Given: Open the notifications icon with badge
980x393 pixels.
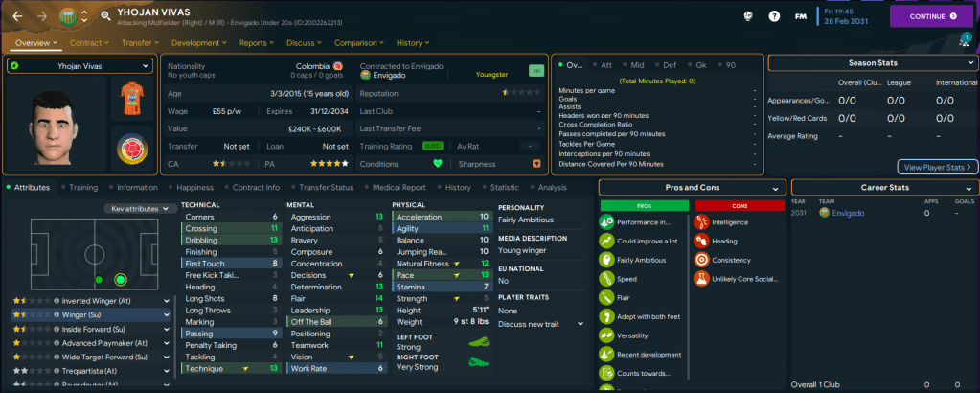Looking at the screenshot, I should pos(963,40).
